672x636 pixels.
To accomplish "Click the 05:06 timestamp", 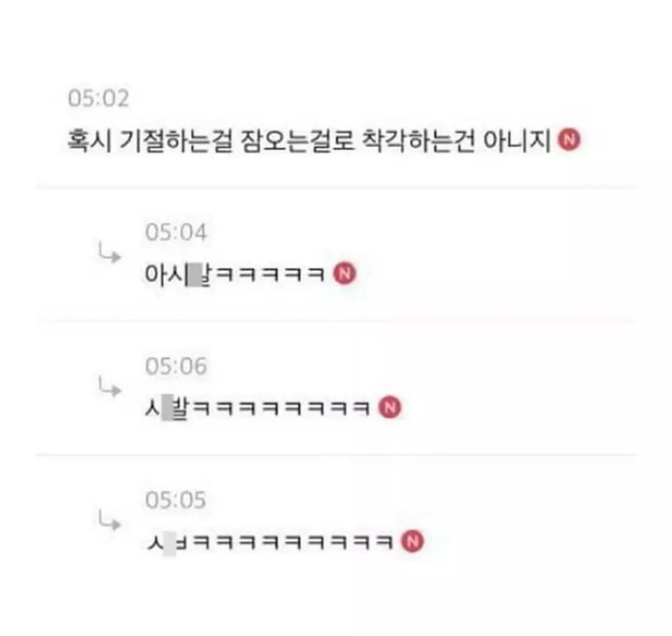I will (x=177, y=366).
